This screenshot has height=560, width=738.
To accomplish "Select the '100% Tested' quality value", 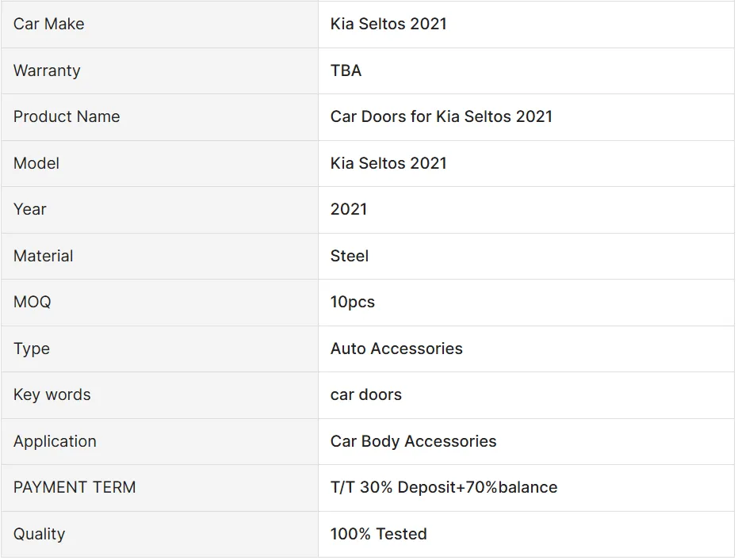I will tap(379, 534).
